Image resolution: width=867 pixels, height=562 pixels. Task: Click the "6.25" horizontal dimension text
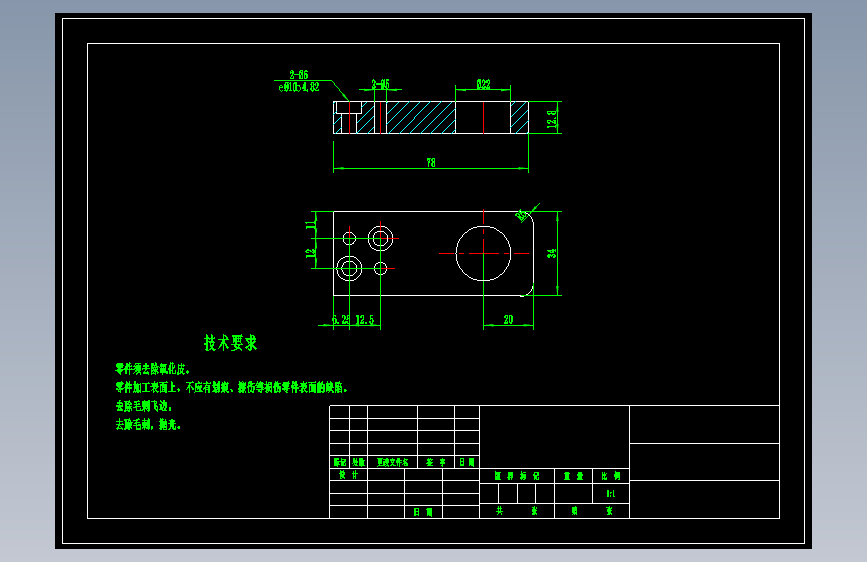click(x=341, y=320)
